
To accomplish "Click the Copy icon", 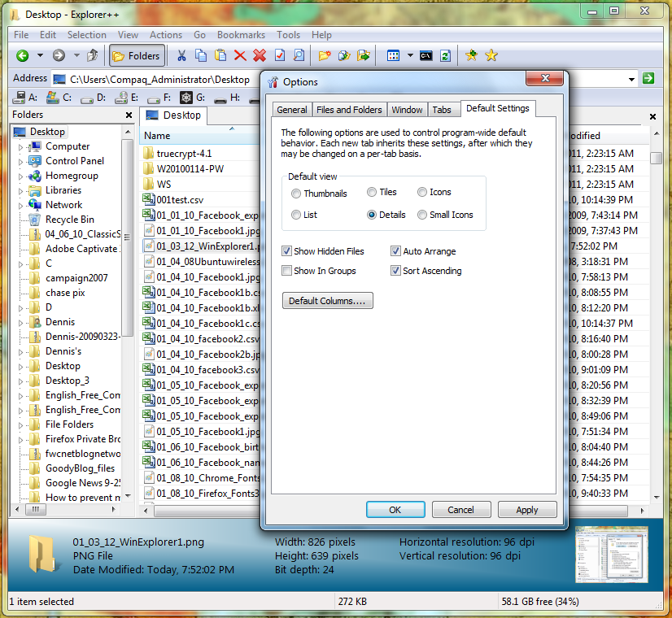I will [x=201, y=55].
